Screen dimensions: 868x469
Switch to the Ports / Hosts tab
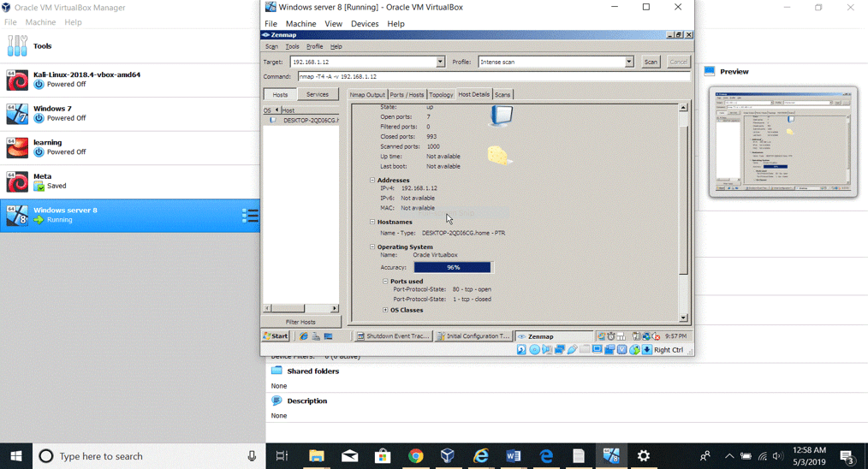click(x=407, y=95)
